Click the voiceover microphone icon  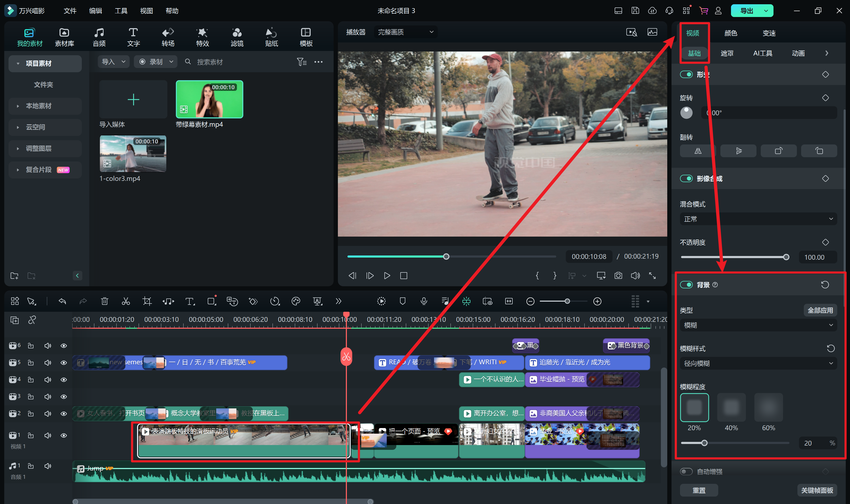[424, 301]
